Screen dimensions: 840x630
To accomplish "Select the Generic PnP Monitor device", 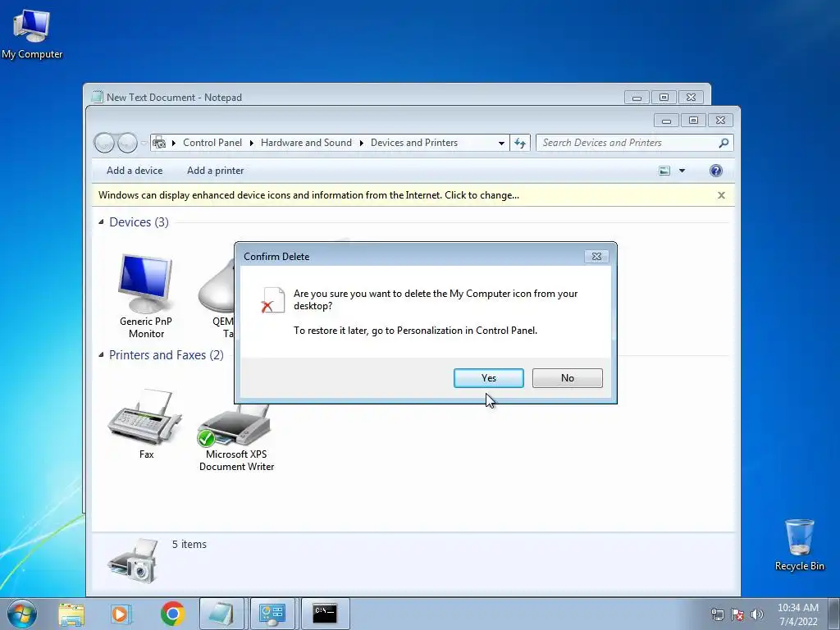I will [x=146, y=296].
